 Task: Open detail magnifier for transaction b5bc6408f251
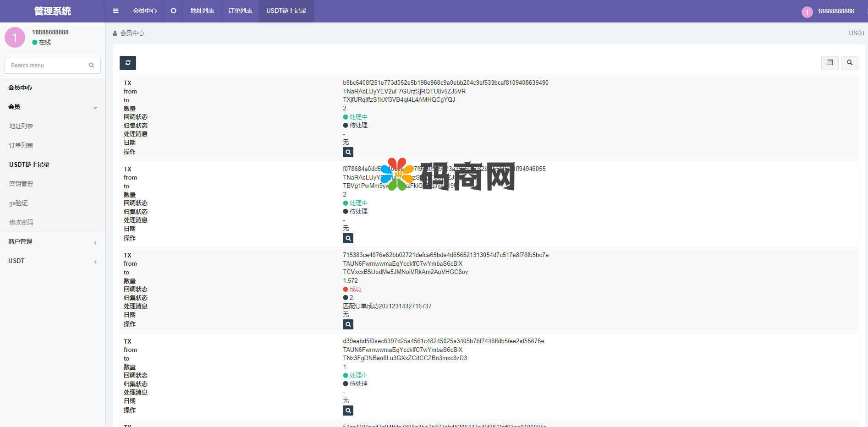click(348, 152)
